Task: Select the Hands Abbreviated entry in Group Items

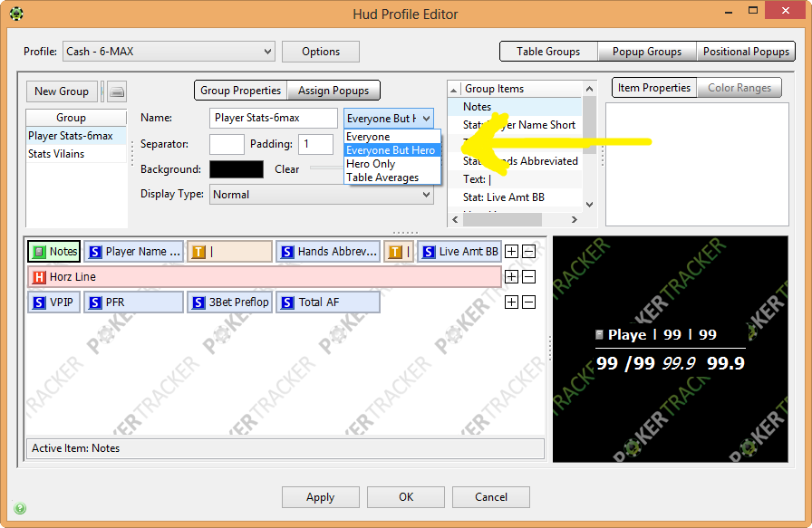Action: (516, 161)
